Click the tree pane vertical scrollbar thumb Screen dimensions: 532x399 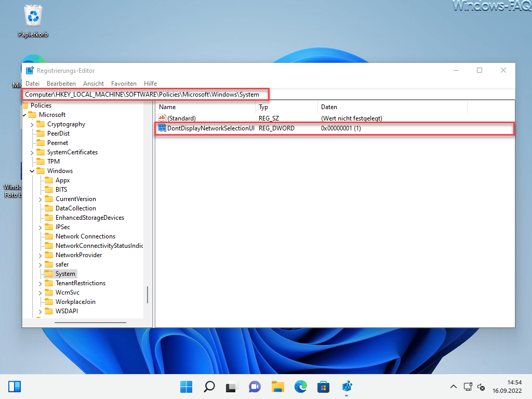pyautogui.click(x=147, y=295)
